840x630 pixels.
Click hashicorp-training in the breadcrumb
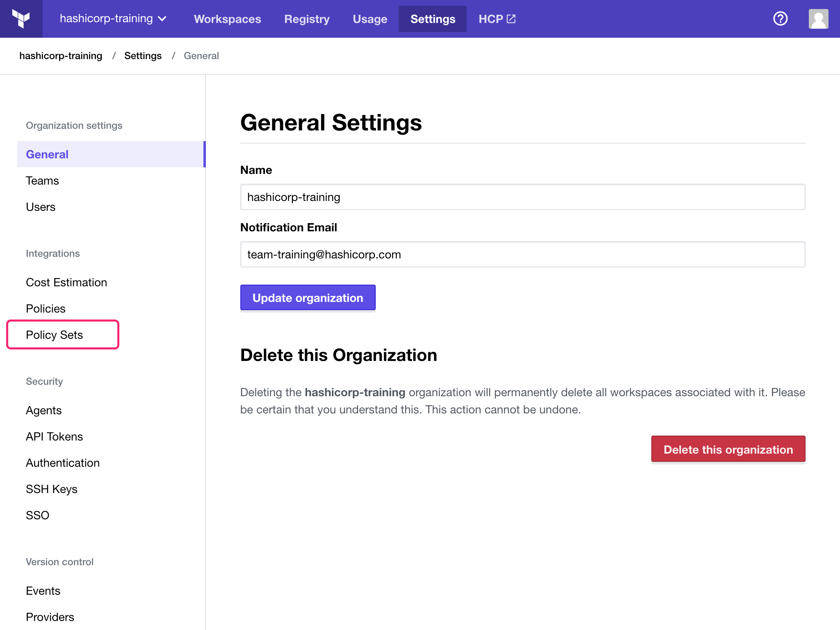click(61, 56)
